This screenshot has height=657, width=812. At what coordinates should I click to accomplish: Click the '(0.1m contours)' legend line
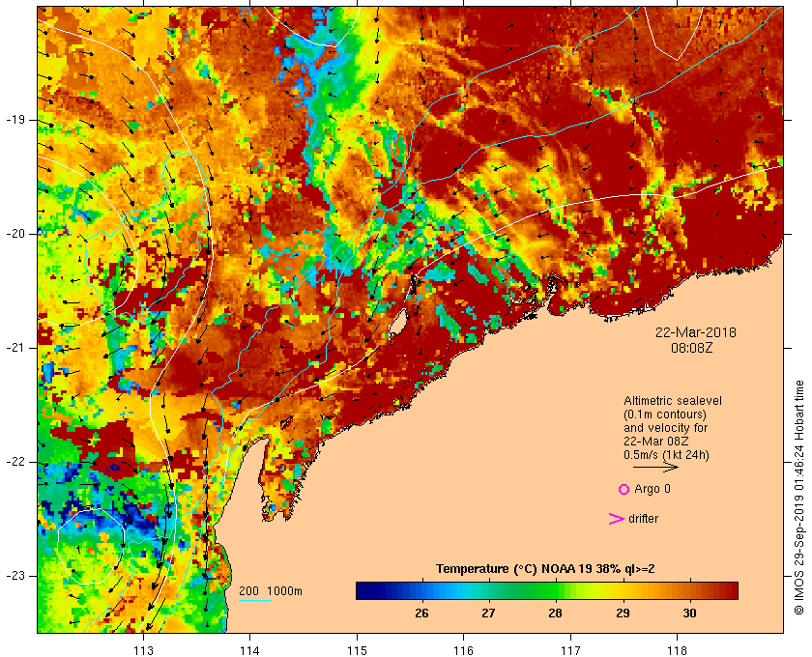tap(665, 414)
